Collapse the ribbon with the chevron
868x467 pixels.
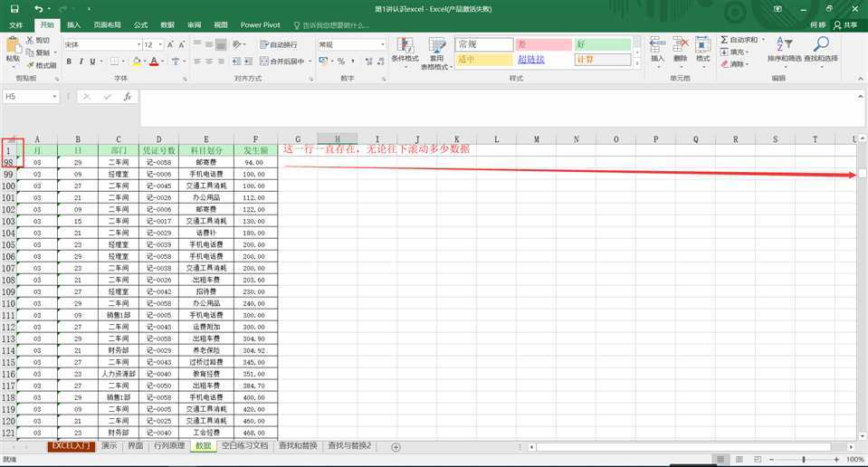861,79
